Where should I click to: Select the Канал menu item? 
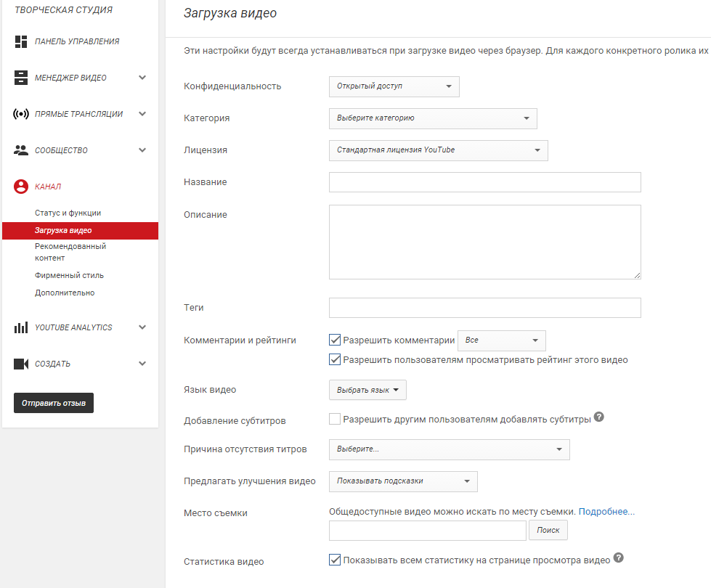(48, 187)
